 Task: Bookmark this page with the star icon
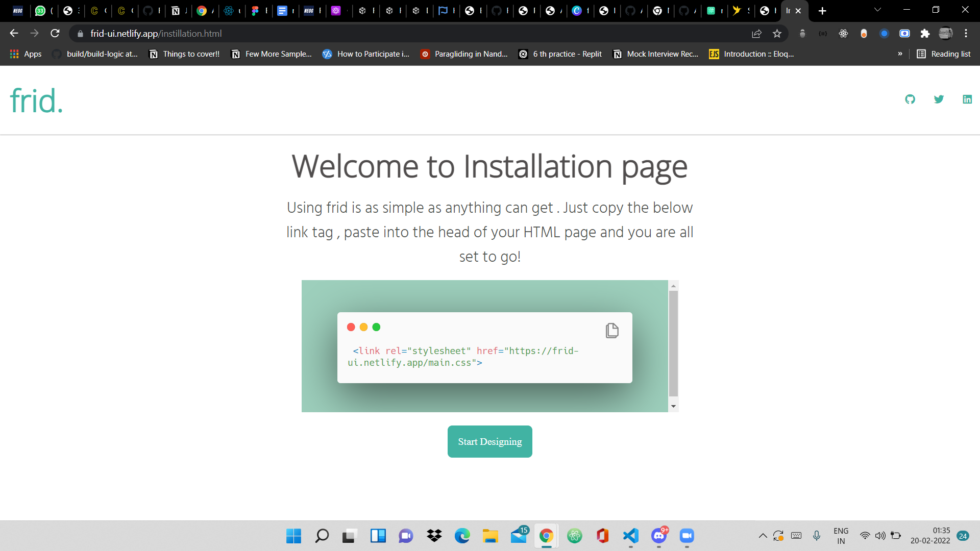(x=777, y=34)
